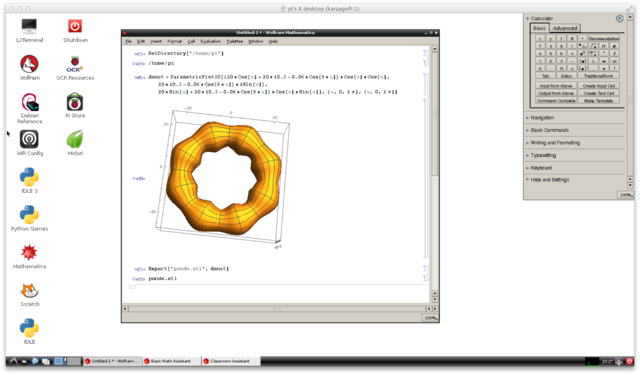Click the Command Complete button

point(556,100)
